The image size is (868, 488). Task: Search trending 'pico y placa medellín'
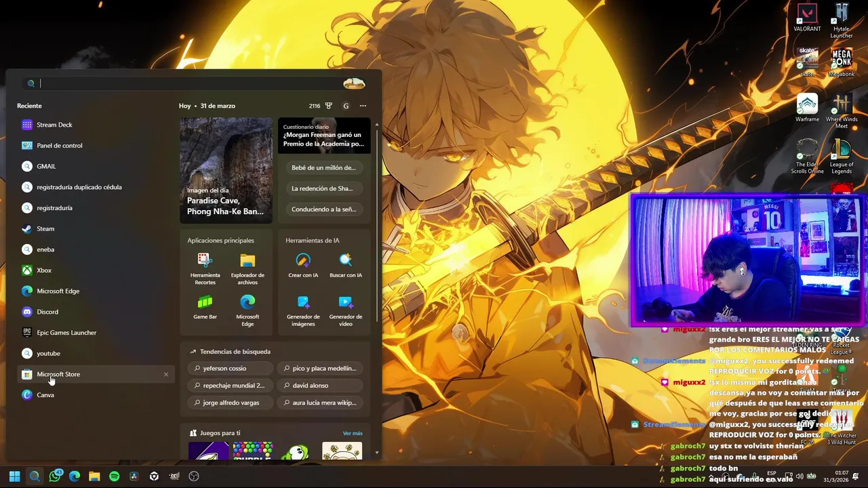[319, 369]
